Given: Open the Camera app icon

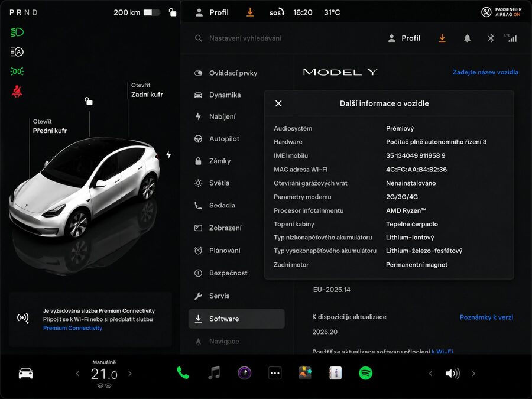Looking at the screenshot, I should 244,373.
